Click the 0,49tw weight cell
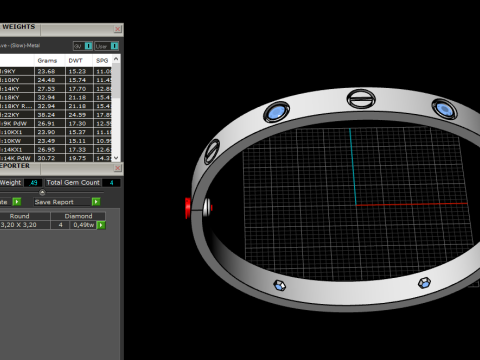The height and width of the screenshot is (360, 480). click(84, 225)
